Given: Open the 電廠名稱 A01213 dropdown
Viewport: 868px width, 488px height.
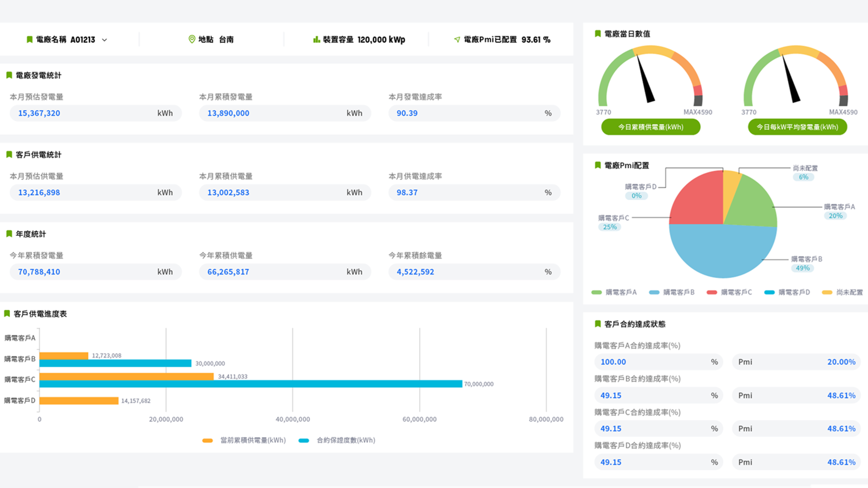Looking at the screenshot, I should point(104,40).
